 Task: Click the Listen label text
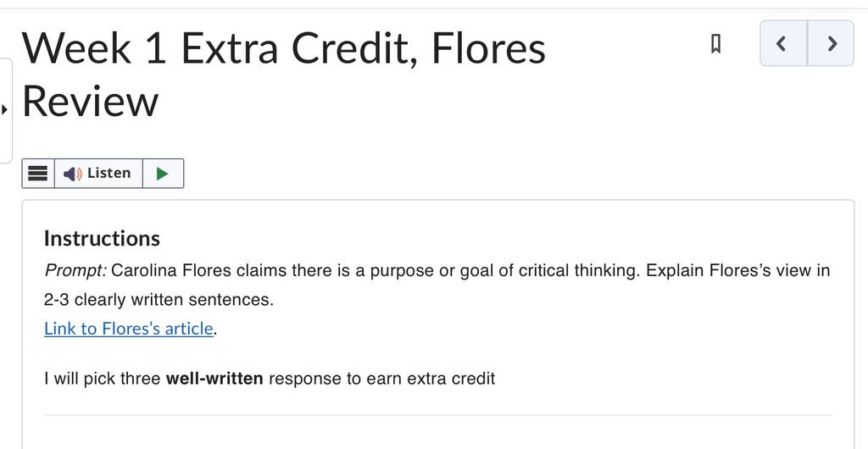(x=109, y=173)
